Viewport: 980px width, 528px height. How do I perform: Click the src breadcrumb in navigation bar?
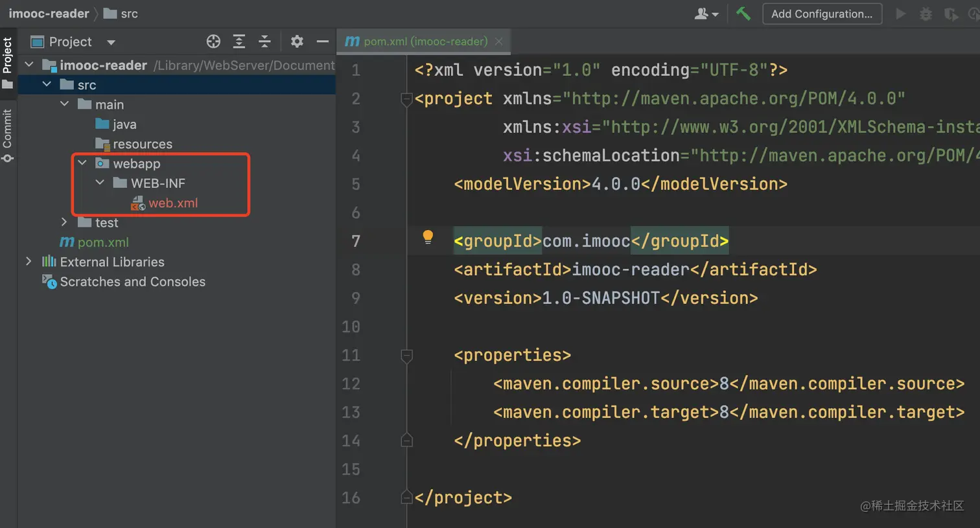pos(121,14)
